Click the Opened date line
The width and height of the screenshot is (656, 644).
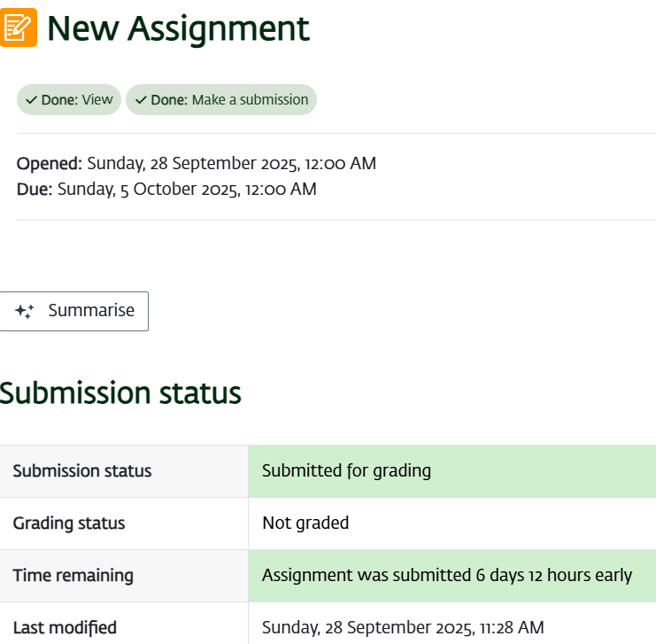(197, 163)
